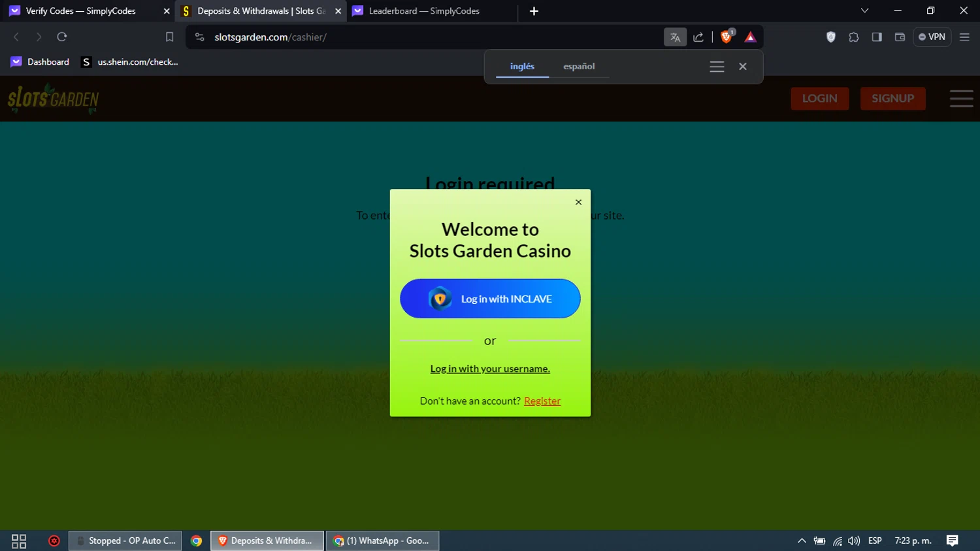This screenshot has width=980, height=551.
Task: Click the bookmark this page icon
Action: point(169,37)
